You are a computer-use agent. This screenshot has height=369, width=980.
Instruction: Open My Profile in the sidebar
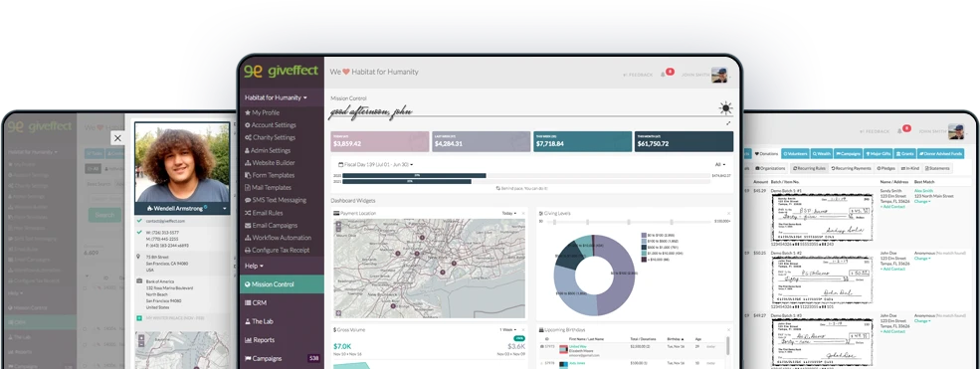(262, 113)
